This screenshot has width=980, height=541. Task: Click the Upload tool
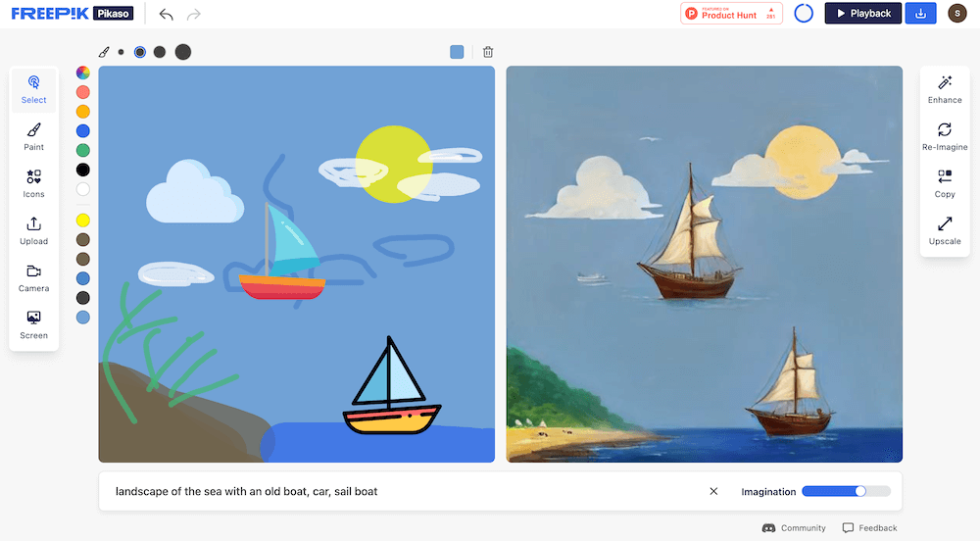(33, 230)
